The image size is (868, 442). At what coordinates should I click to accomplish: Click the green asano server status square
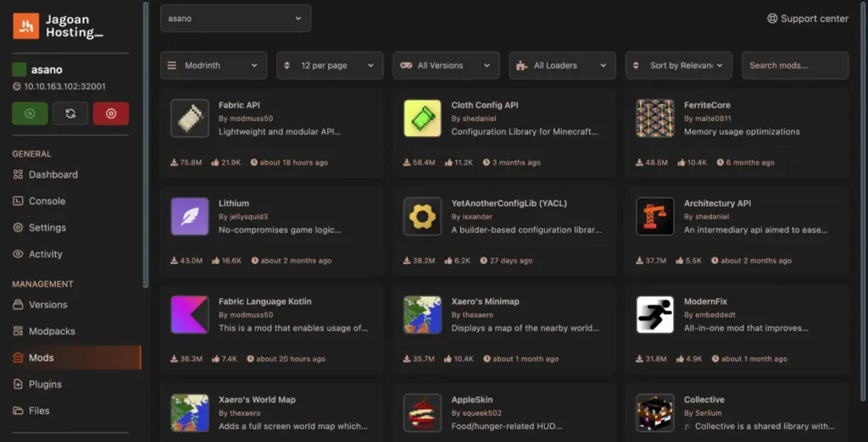pos(19,69)
